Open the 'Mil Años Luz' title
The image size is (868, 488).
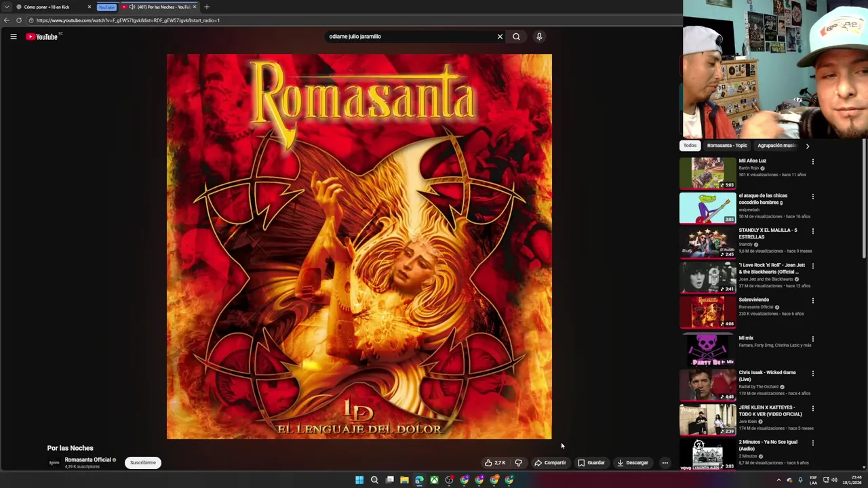pyautogui.click(x=752, y=161)
